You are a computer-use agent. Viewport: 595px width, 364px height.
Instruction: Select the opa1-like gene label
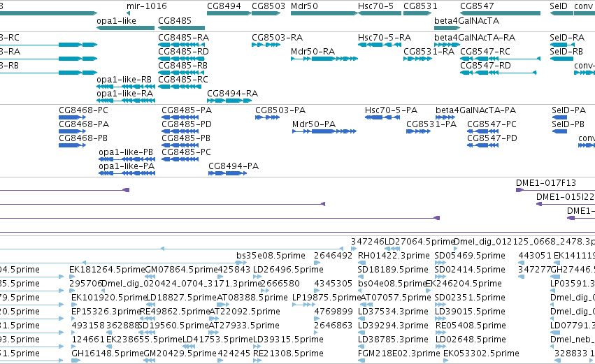coord(116,21)
